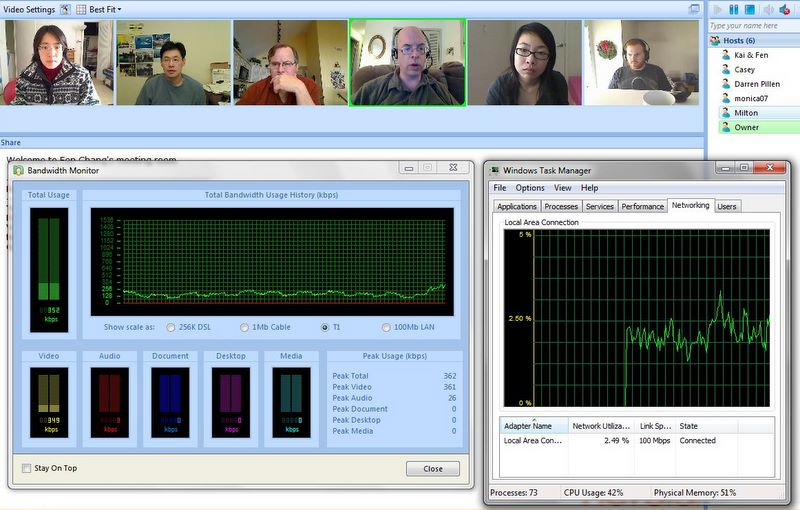Image resolution: width=800 pixels, height=510 pixels.
Task: Open File menu in Task Manager
Action: (x=499, y=188)
